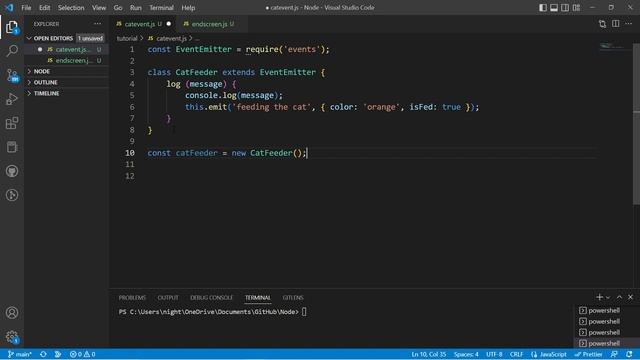This screenshot has width=640, height=360.
Task: Open the File menu
Action: [26, 8]
